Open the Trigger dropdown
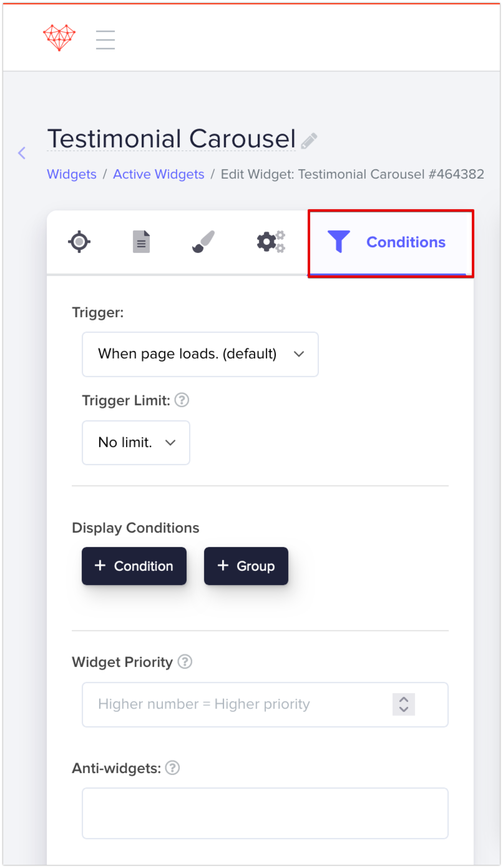 point(200,354)
